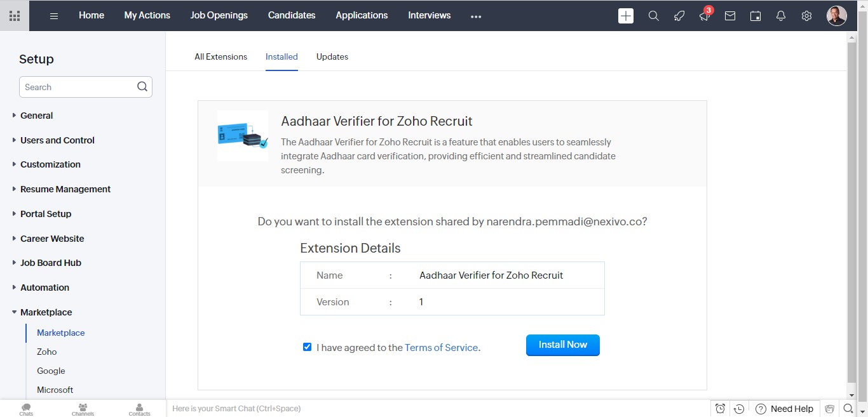
Task: Open the top bar search icon
Action: pos(653,16)
